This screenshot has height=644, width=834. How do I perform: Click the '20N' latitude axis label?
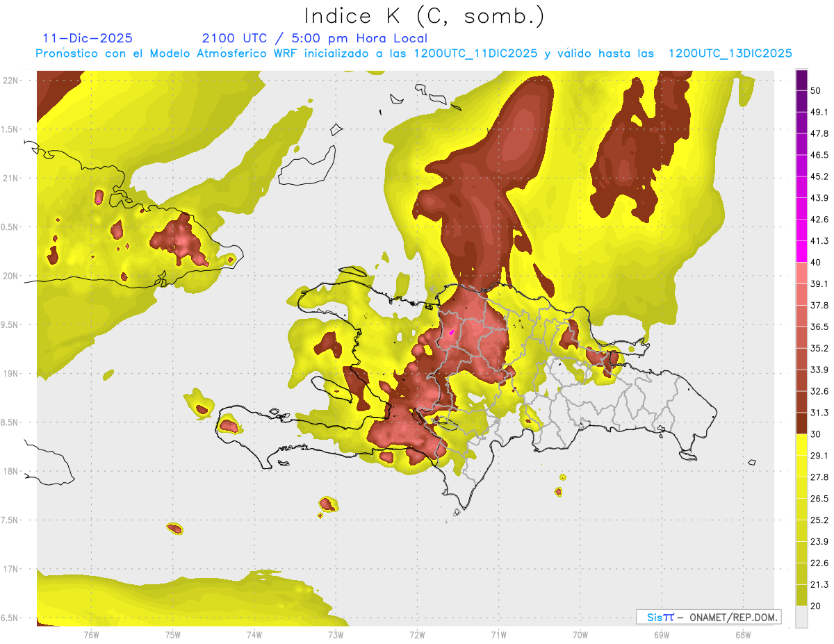tap(11, 276)
